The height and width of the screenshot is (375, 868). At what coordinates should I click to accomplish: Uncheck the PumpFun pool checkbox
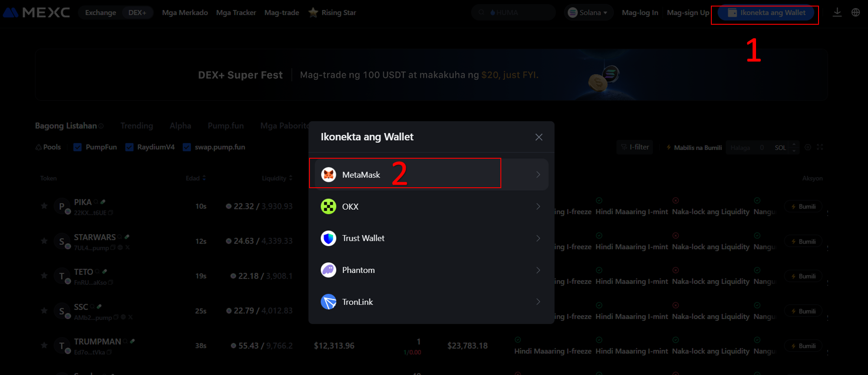click(78, 147)
